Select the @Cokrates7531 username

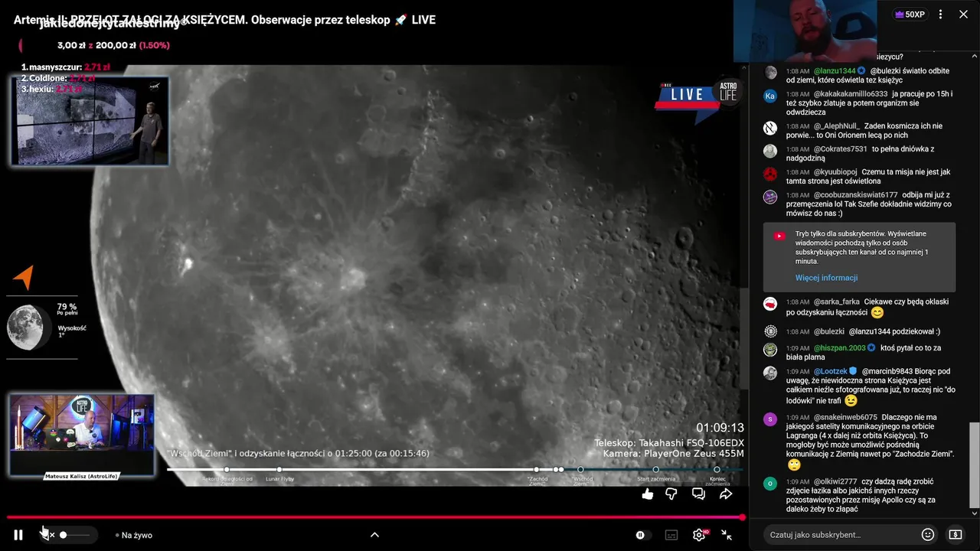(840, 149)
